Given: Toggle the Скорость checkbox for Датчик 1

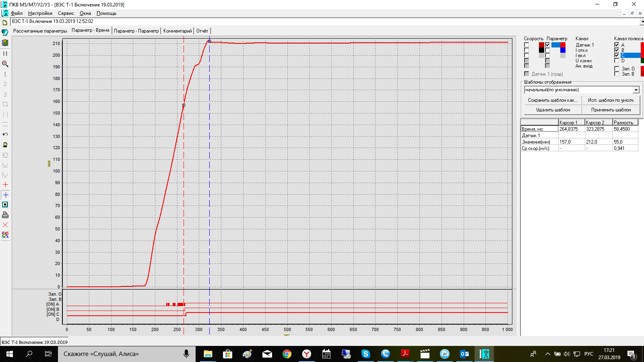Looking at the screenshot, I should [x=526, y=45].
